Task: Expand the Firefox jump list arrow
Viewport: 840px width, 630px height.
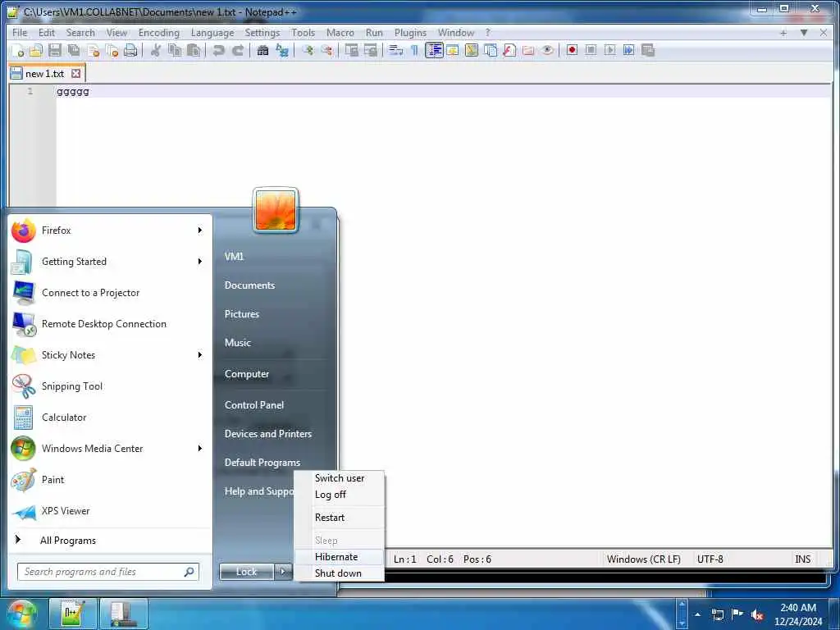Action: pos(200,231)
